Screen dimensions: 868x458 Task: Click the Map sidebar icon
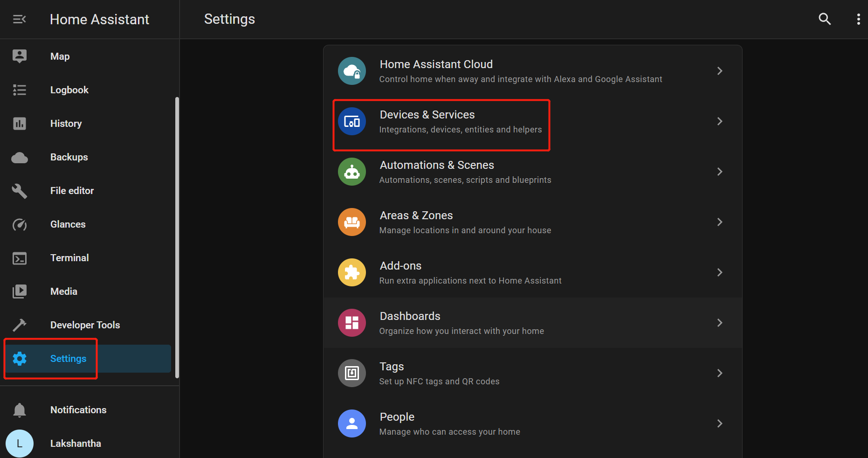20,56
